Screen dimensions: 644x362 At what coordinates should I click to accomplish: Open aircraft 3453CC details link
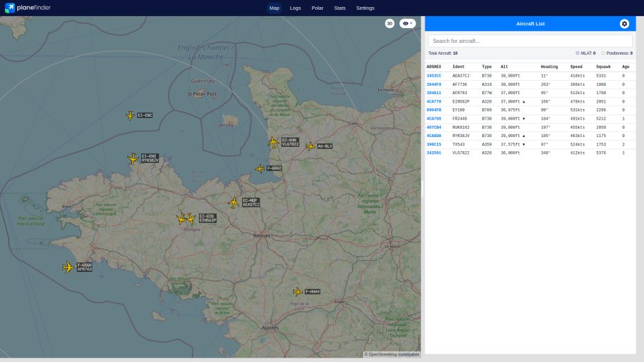coord(434,75)
